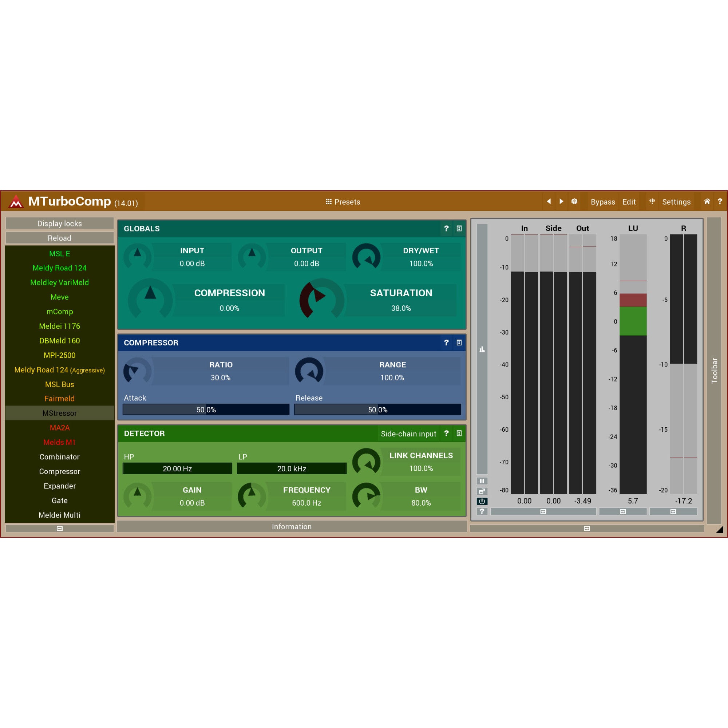
Task: Click the Reload button
Action: coord(60,238)
